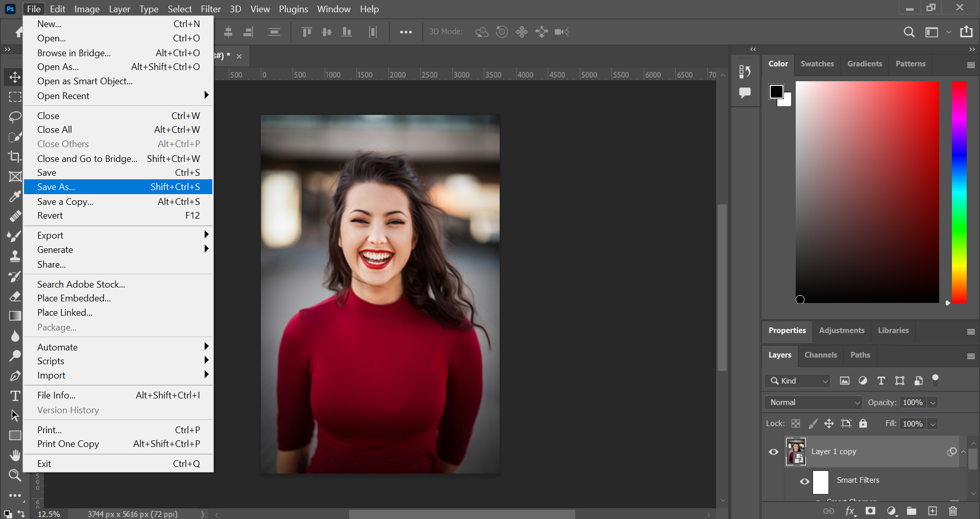Open the Opacity dropdown arrow

click(x=933, y=403)
